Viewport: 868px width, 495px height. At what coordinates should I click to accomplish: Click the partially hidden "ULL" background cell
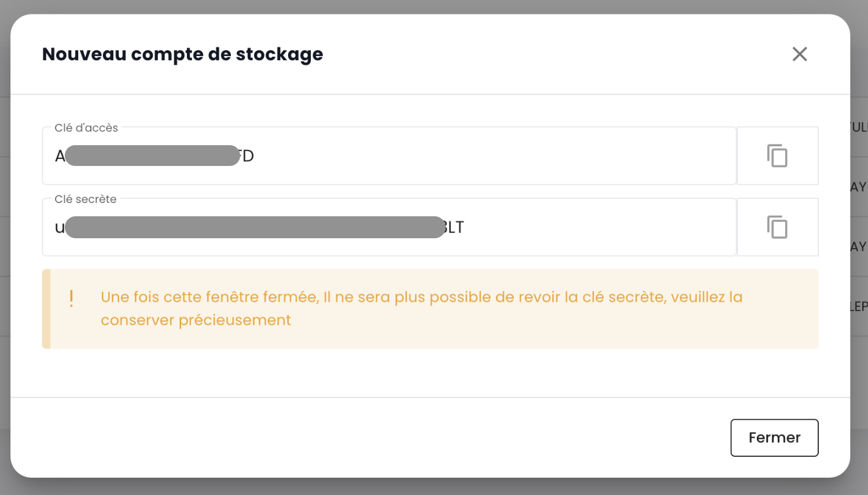point(859,127)
